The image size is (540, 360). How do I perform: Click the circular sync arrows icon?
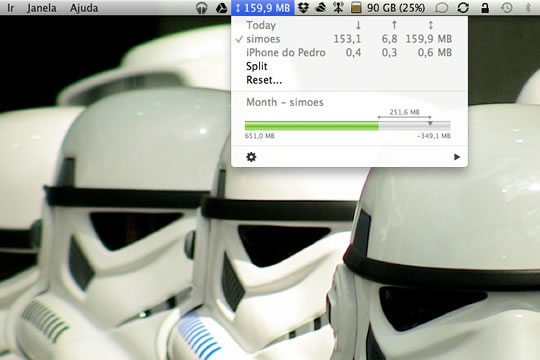point(463,8)
